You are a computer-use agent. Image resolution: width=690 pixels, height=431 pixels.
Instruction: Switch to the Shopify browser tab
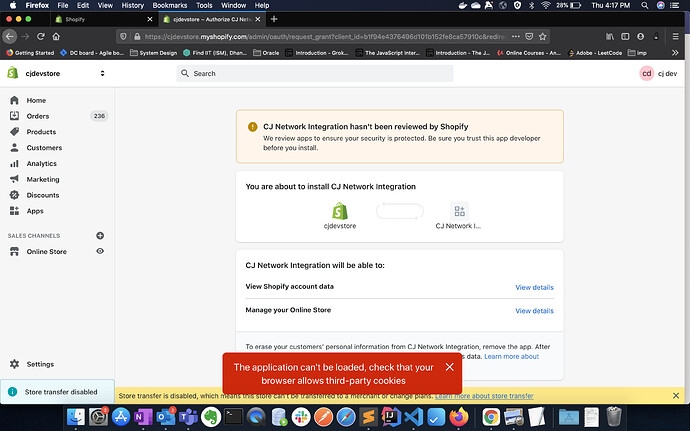click(x=103, y=19)
